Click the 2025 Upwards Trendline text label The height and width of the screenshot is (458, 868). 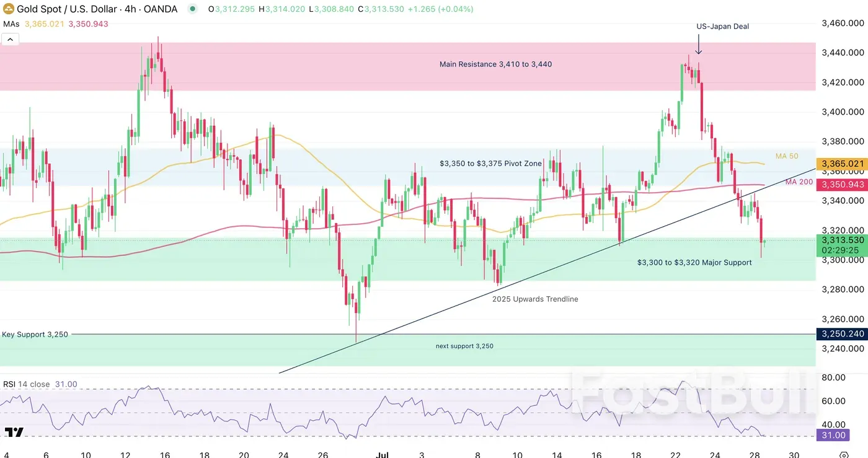[534, 299]
